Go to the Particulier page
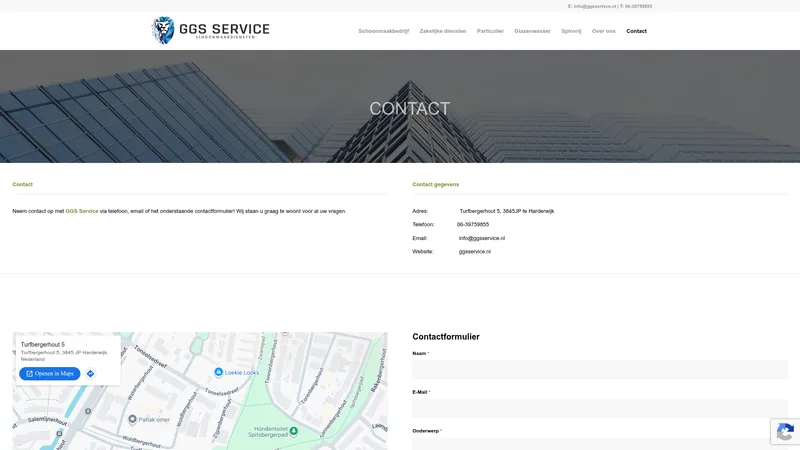800x450 pixels. click(490, 31)
